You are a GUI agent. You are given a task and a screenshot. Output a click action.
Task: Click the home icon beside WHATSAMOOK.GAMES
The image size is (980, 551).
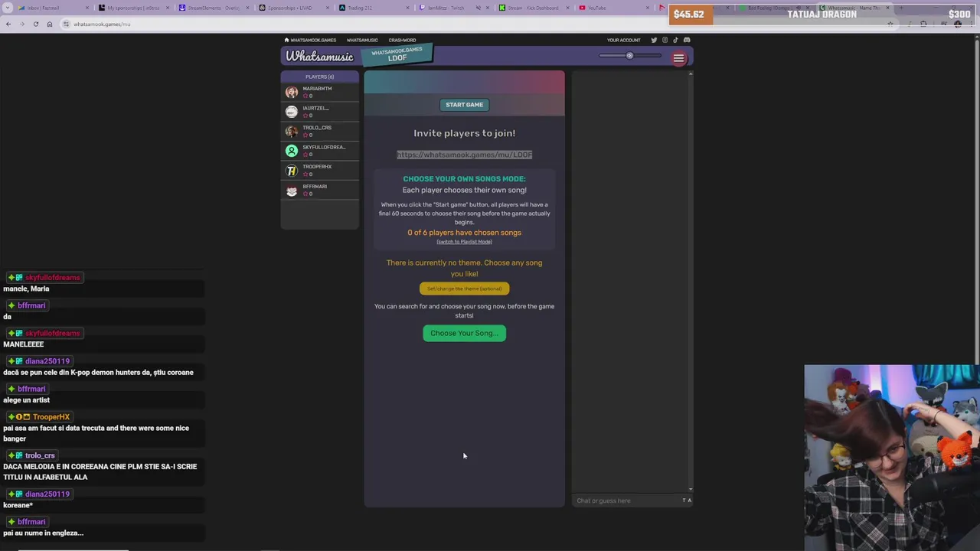pyautogui.click(x=286, y=40)
